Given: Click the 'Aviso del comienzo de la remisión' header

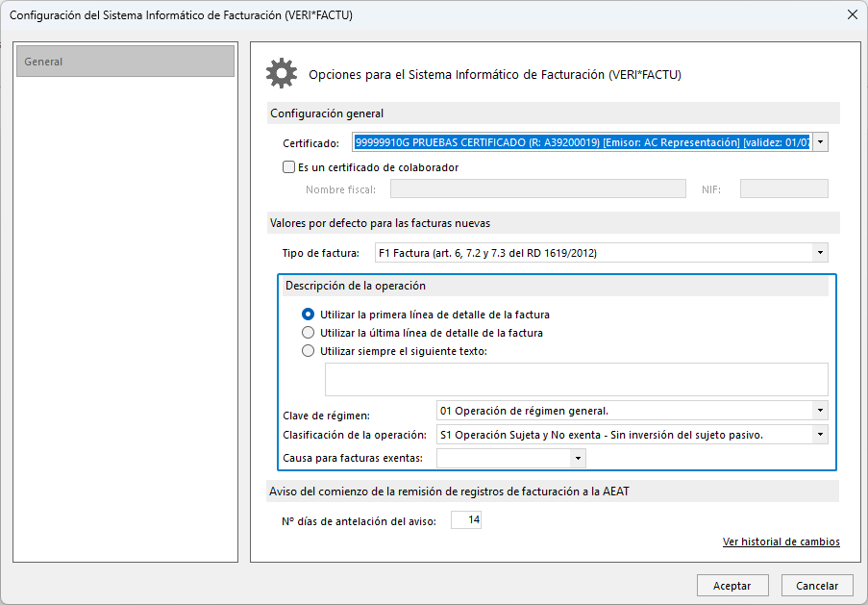Looking at the screenshot, I should coord(553,491).
